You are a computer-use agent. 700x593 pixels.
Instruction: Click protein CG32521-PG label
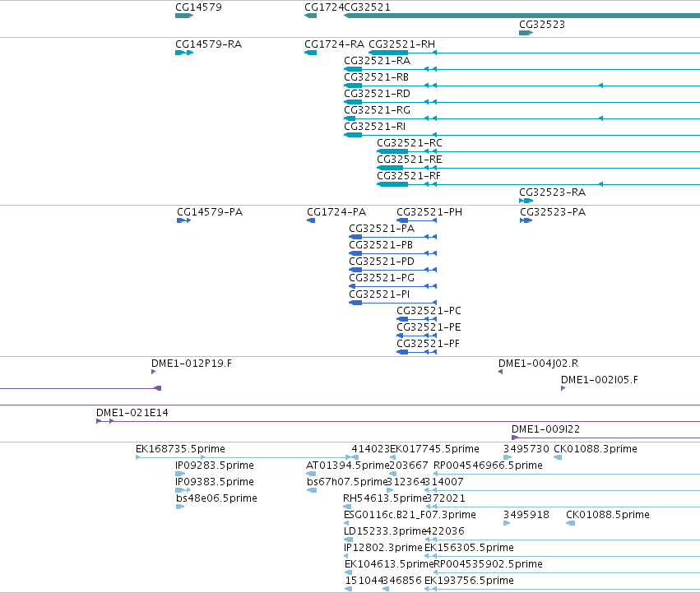pyautogui.click(x=382, y=278)
